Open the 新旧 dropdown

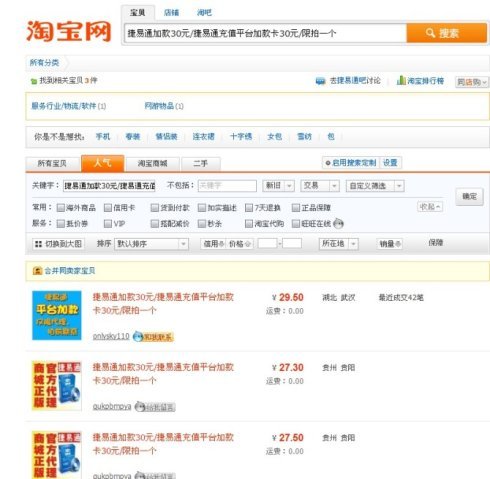[278, 186]
